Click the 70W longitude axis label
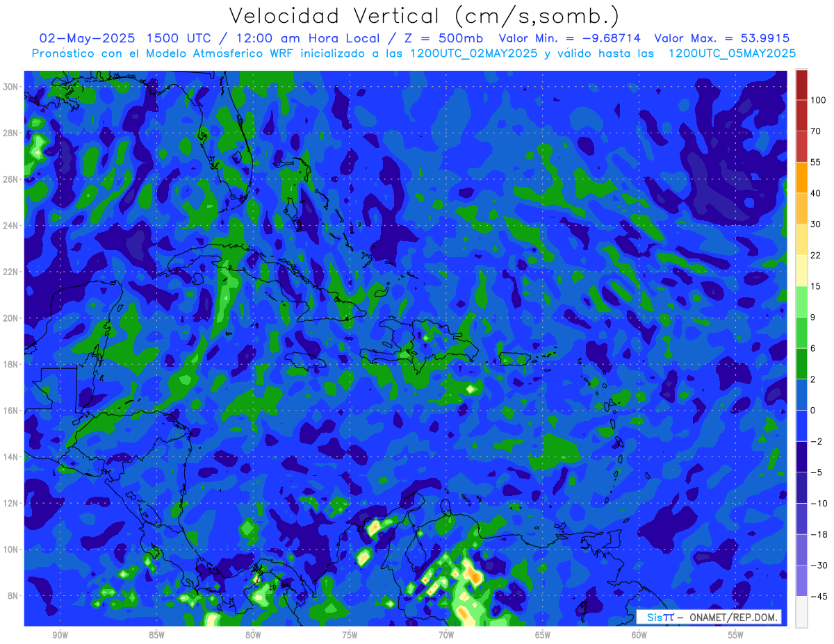834x644 pixels. (x=446, y=635)
